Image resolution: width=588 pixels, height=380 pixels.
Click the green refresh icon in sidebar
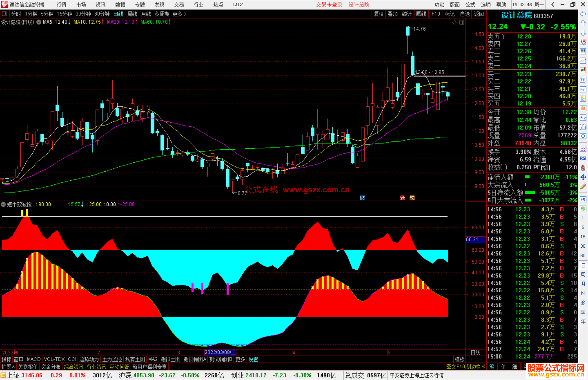click(583, 209)
